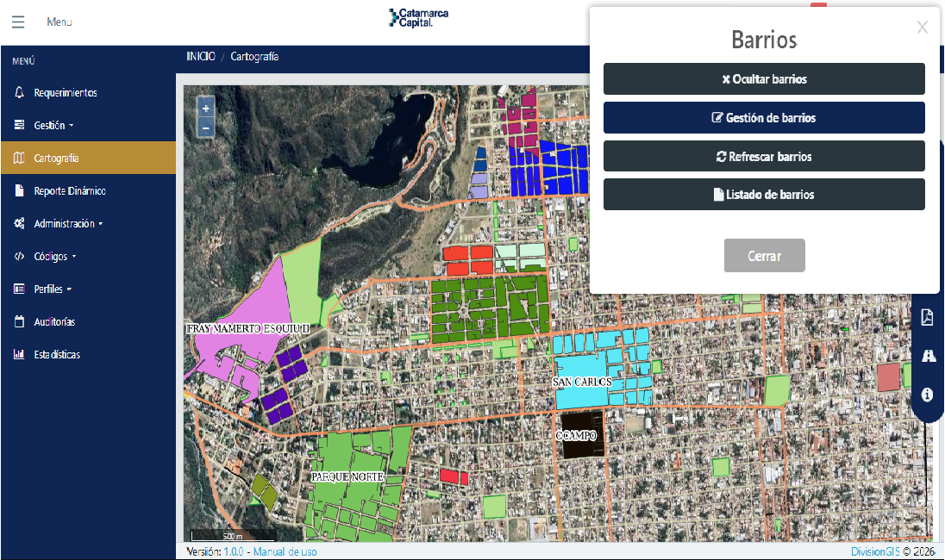
Task: Toggle street layer with the road icon
Action: [927, 355]
